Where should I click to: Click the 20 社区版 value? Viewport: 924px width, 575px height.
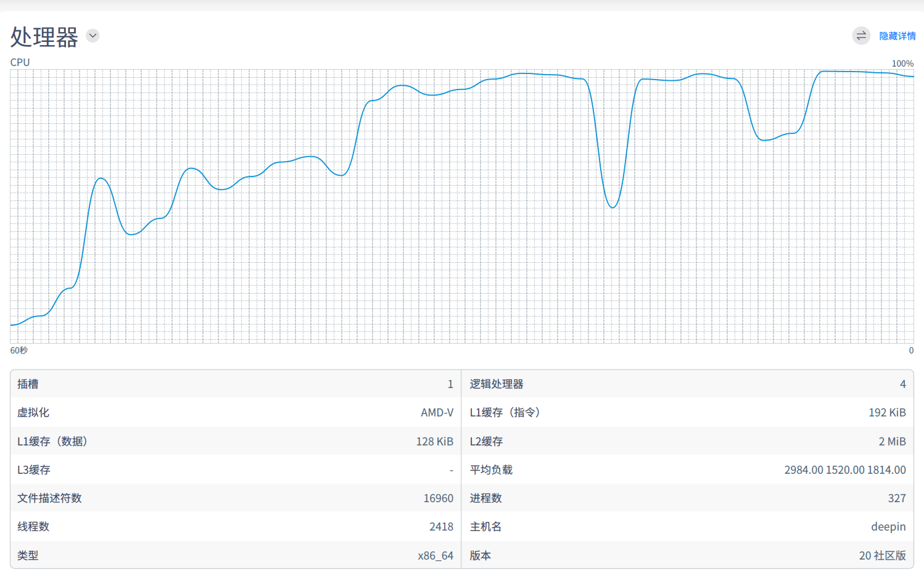pos(883,555)
